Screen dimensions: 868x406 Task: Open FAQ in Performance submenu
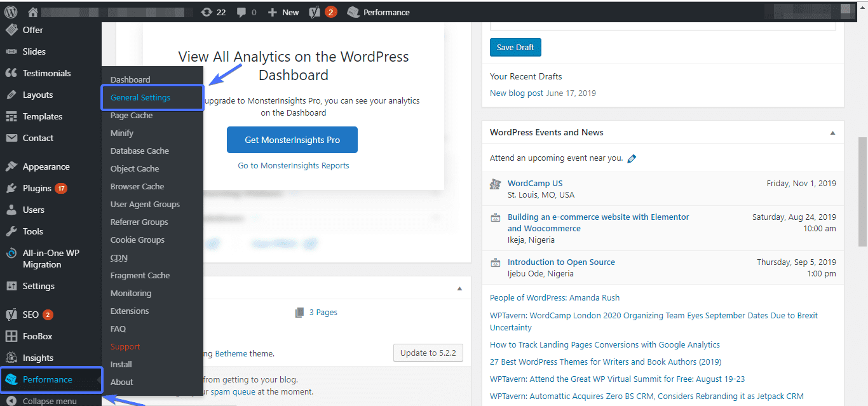pos(118,328)
